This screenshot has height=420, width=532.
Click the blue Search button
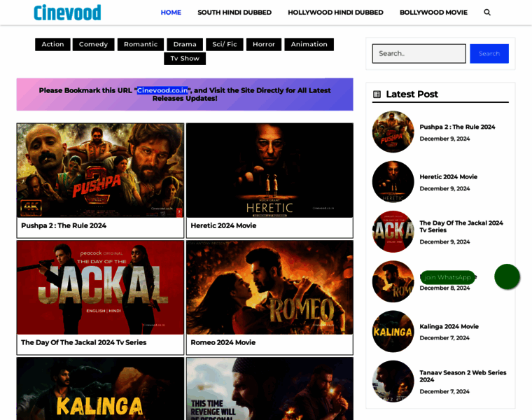pos(489,54)
